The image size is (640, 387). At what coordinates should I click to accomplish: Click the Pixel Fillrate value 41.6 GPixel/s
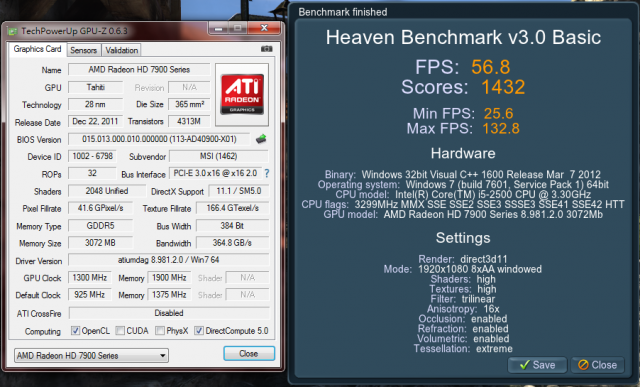point(100,208)
